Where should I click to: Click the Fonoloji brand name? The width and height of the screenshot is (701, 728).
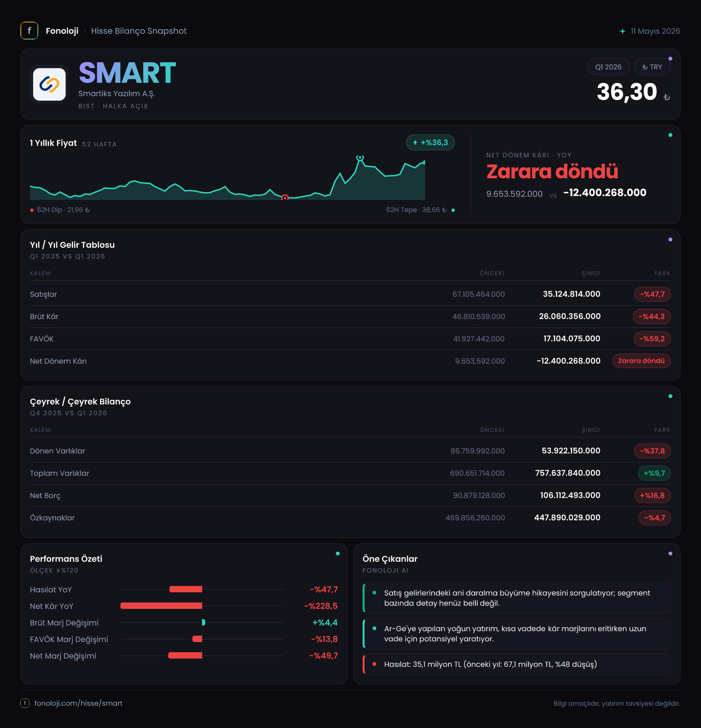point(62,31)
